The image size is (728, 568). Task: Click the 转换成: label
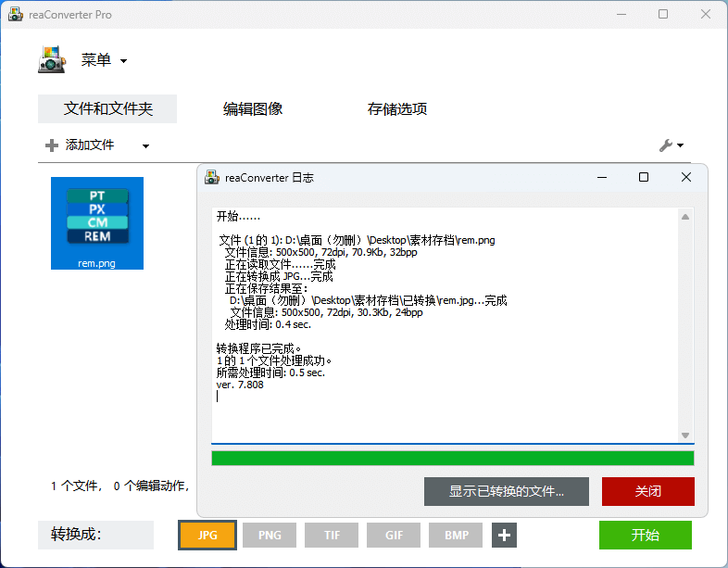point(76,535)
